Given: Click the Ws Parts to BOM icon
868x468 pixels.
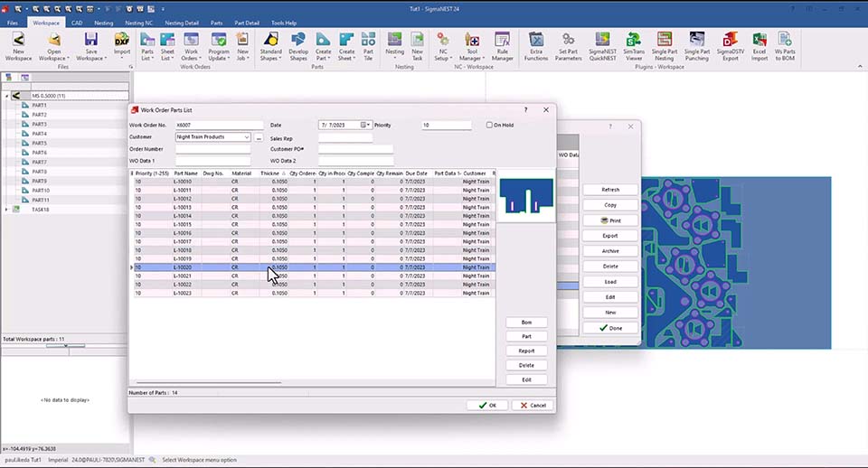Looking at the screenshot, I should click(785, 46).
